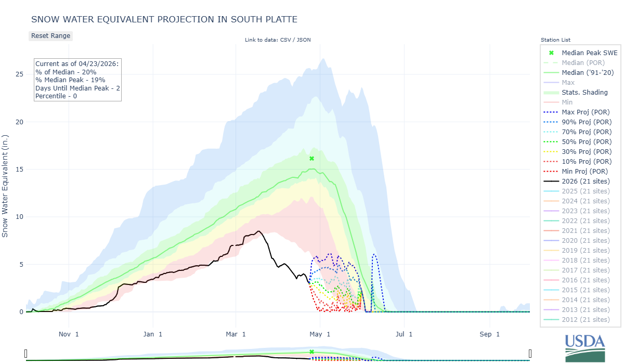This screenshot has height=364, width=624.
Task: Click the red dotted Min Proj (POR) icon
Action: (551, 171)
